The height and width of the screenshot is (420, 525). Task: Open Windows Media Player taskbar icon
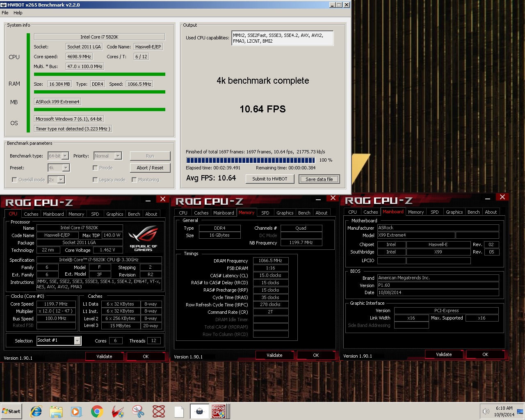point(76,411)
